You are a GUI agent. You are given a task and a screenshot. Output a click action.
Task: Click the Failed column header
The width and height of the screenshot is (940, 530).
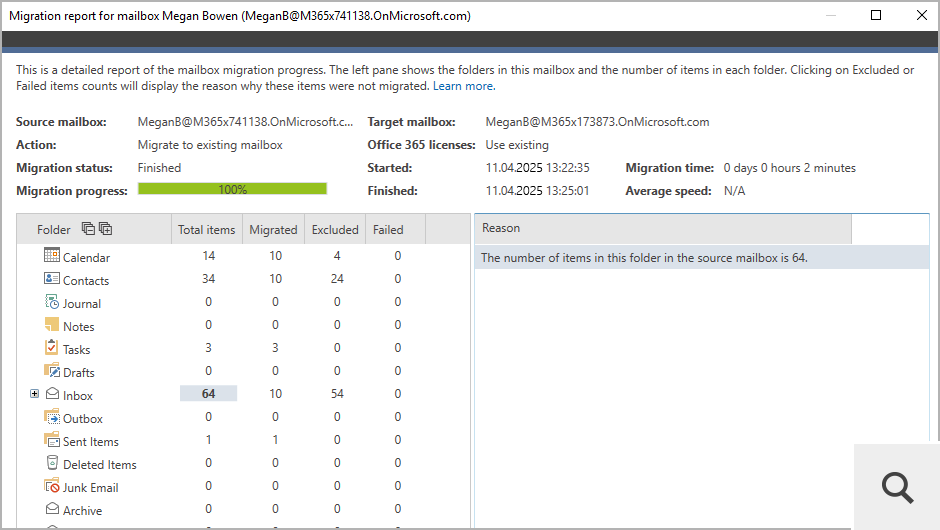pos(388,229)
